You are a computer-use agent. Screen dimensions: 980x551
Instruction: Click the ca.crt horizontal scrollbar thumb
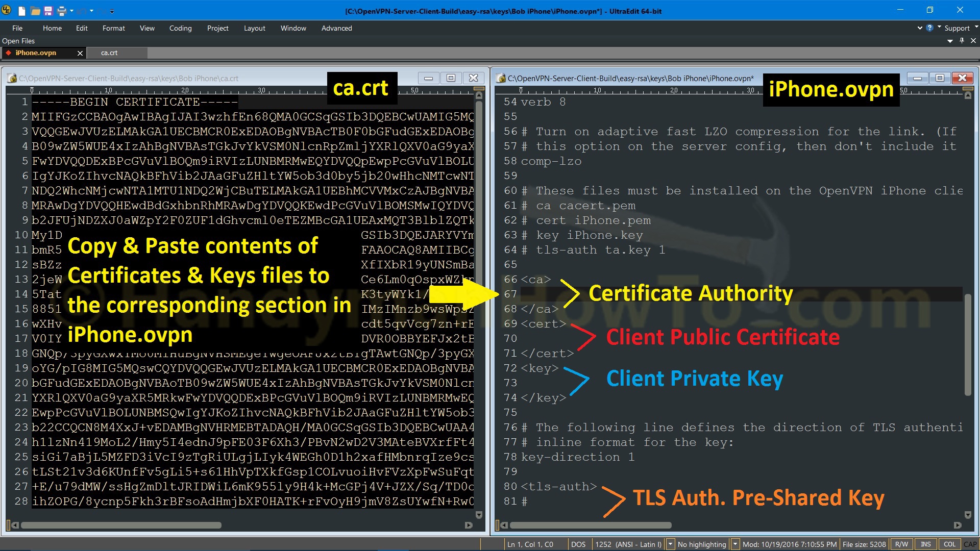[121, 525]
